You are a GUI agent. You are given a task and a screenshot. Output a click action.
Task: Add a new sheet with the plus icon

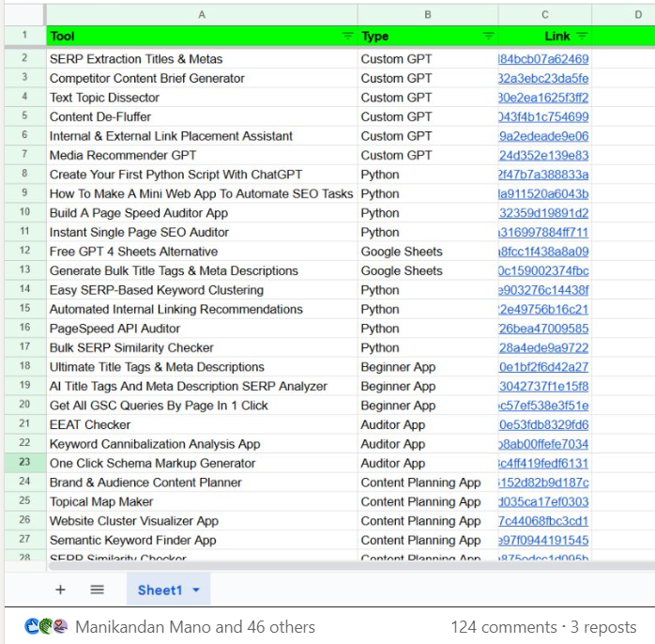(x=61, y=590)
